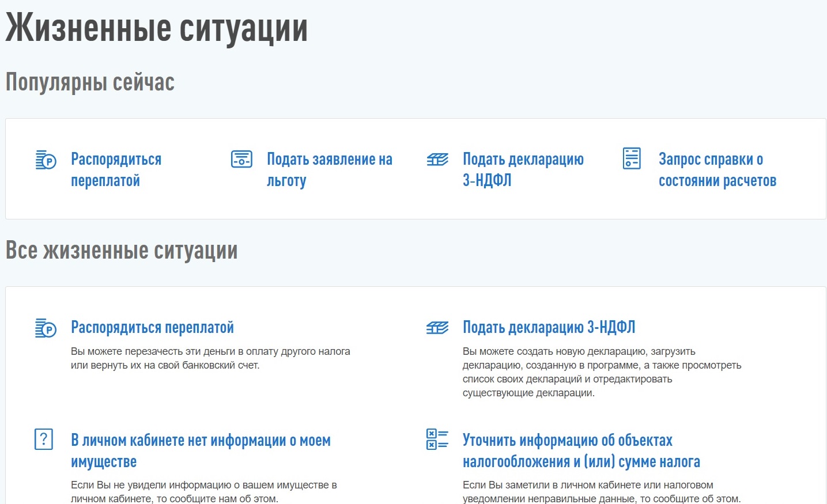Open popular link Распорядиться переплатой
827x504 pixels.
coord(116,170)
